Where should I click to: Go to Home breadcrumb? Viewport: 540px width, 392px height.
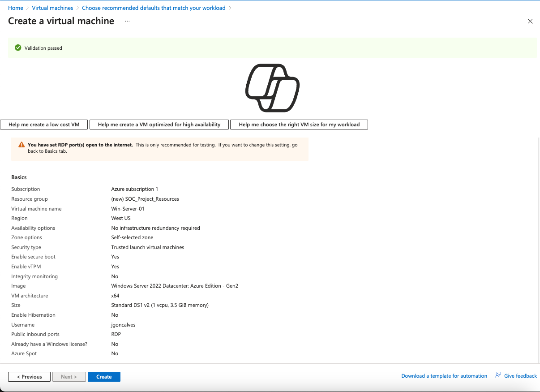[x=16, y=8]
